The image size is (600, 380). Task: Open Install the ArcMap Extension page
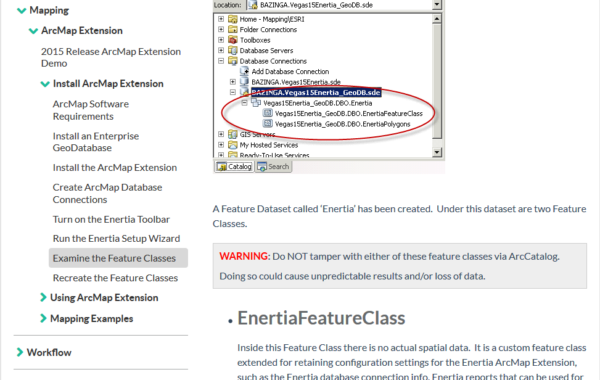(x=115, y=168)
